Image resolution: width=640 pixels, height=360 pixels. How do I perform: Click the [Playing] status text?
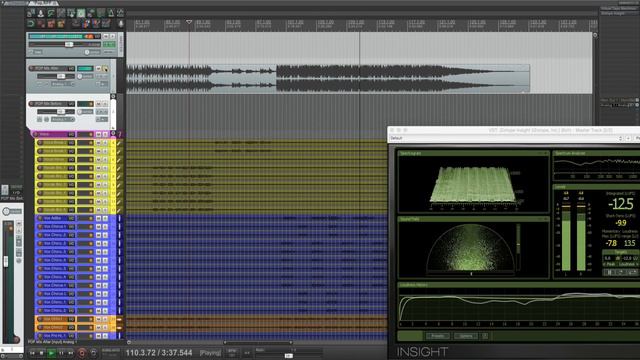coord(210,353)
